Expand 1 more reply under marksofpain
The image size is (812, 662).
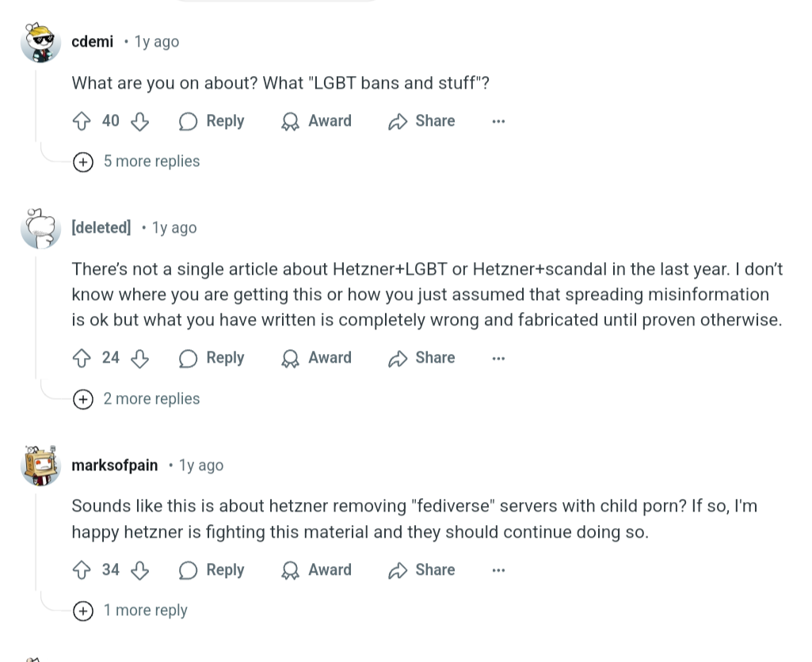(x=131, y=611)
